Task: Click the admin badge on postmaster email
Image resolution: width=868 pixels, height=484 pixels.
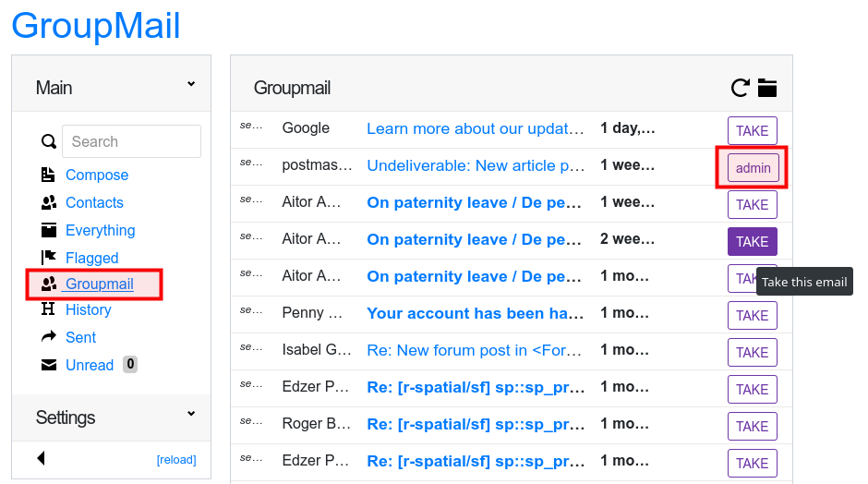Action: [753, 168]
